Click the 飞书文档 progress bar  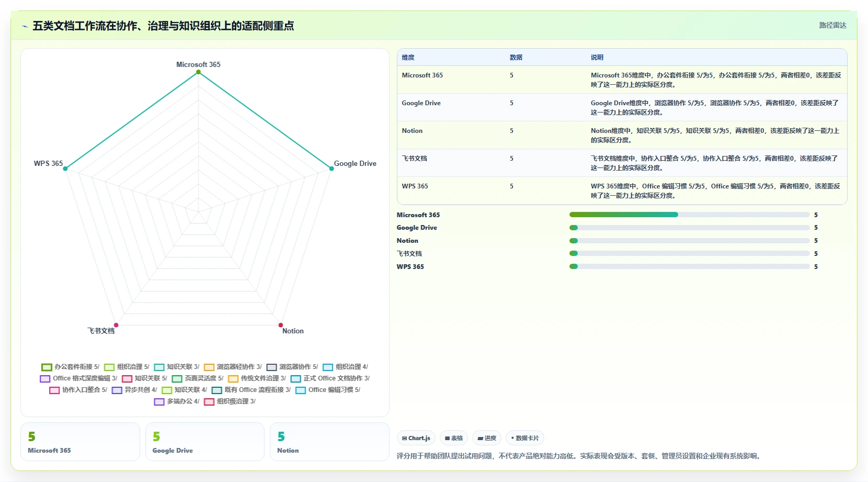pos(689,253)
